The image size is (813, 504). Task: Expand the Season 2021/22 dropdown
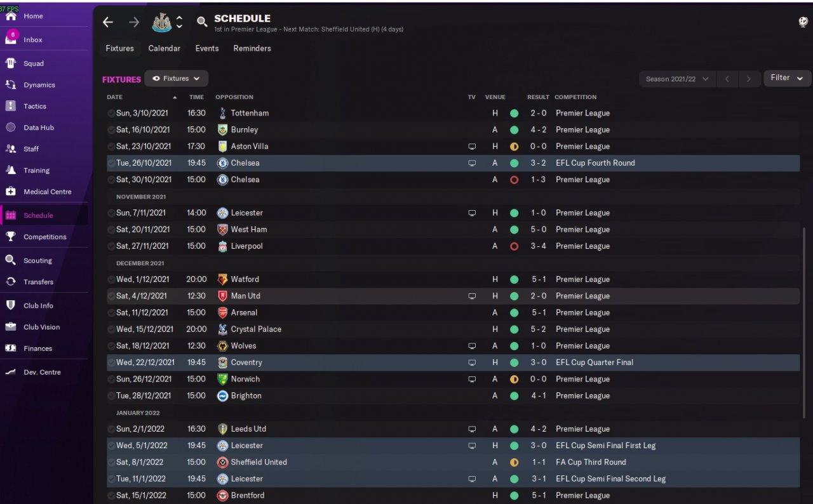pos(677,79)
